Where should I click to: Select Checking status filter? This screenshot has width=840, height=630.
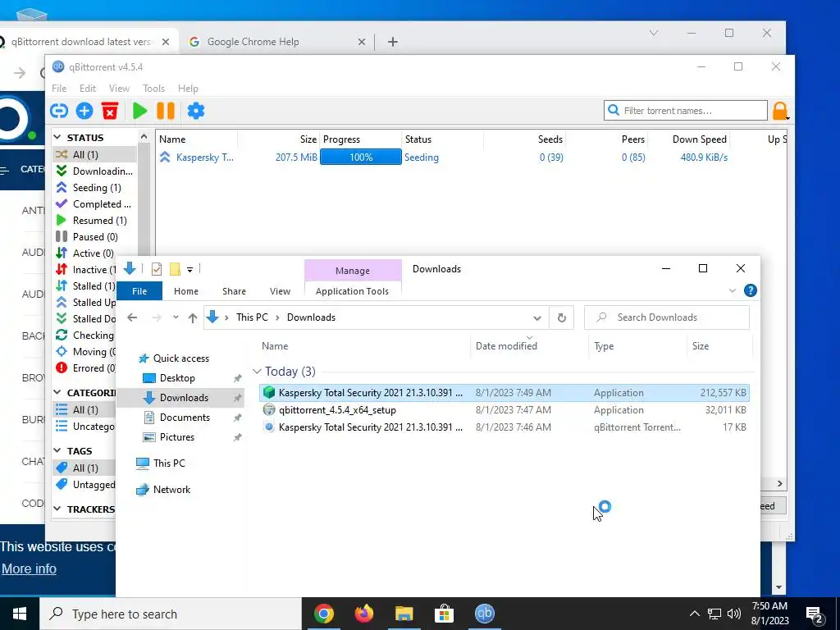(85, 336)
